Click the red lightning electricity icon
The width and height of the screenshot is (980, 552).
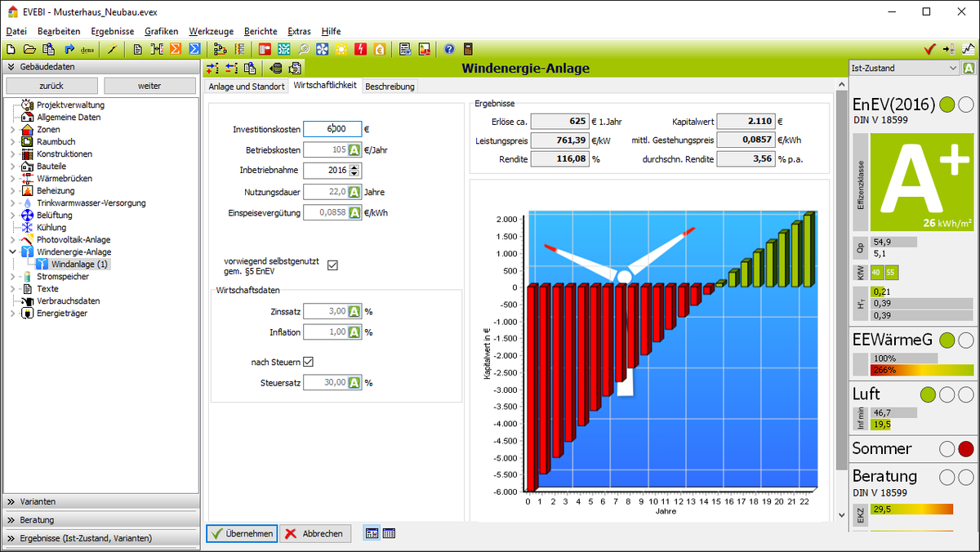pyautogui.click(x=360, y=49)
